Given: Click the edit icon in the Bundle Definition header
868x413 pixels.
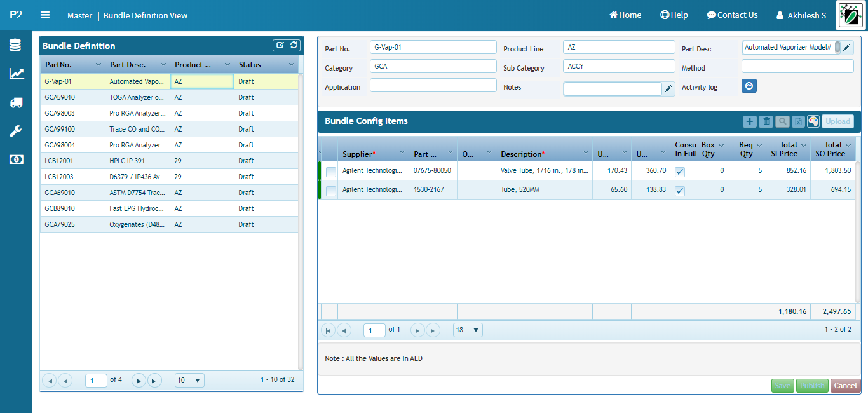Looking at the screenshot, I should pos(280,45).
